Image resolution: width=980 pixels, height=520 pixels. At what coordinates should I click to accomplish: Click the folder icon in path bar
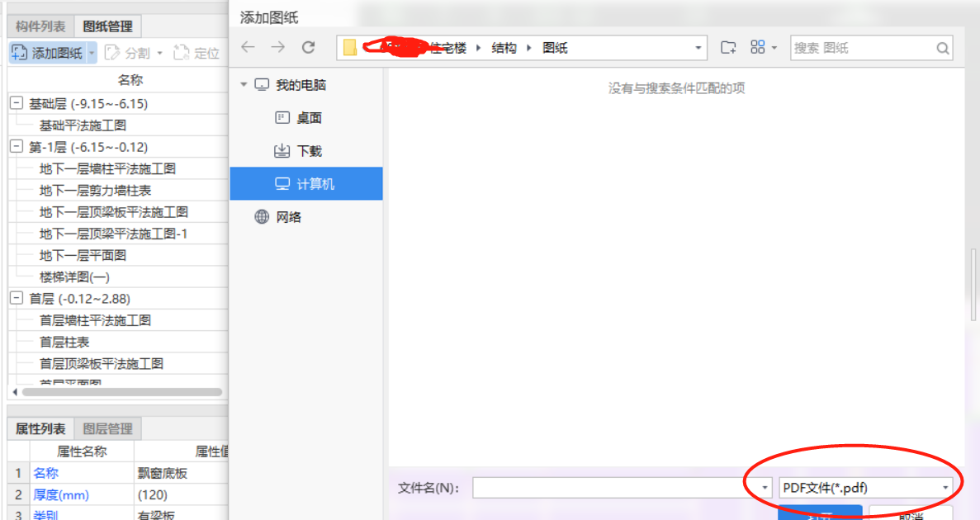click(x=350, y=48)
